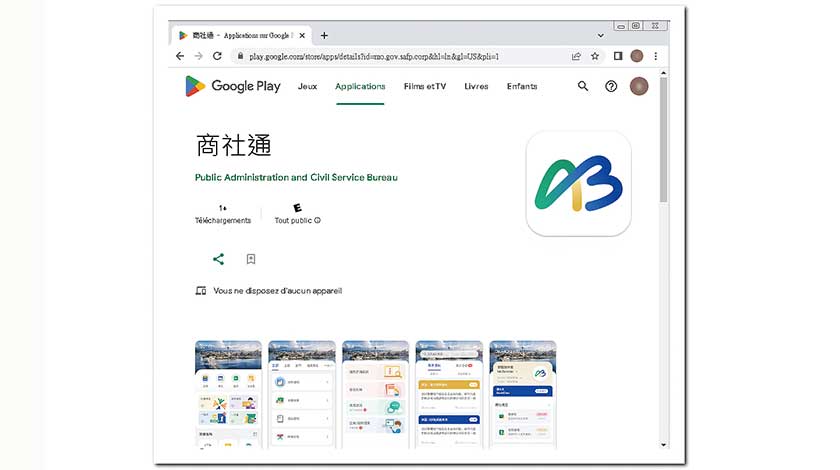
Task: Click the Google Play search icon
Action: click(583, 86)
